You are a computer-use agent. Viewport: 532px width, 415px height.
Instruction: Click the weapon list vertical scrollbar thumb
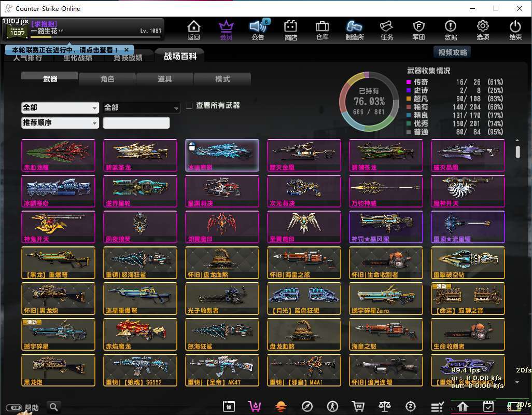click(517, 151)
